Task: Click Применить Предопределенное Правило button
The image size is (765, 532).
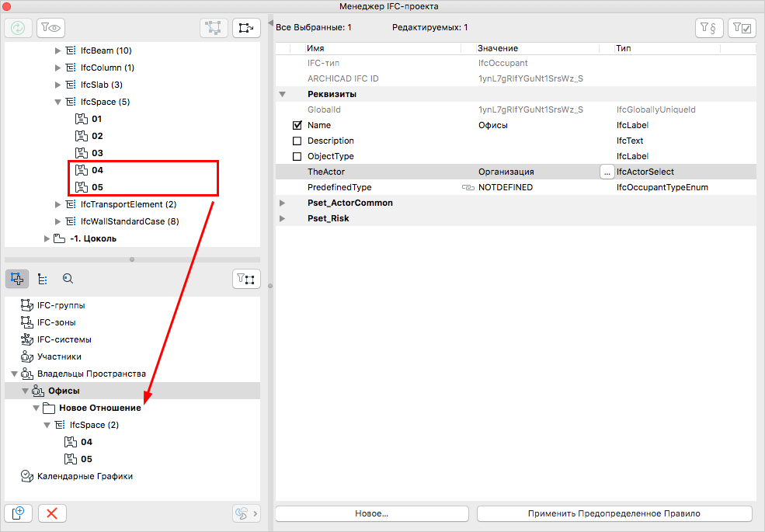Action: [614, 513]
